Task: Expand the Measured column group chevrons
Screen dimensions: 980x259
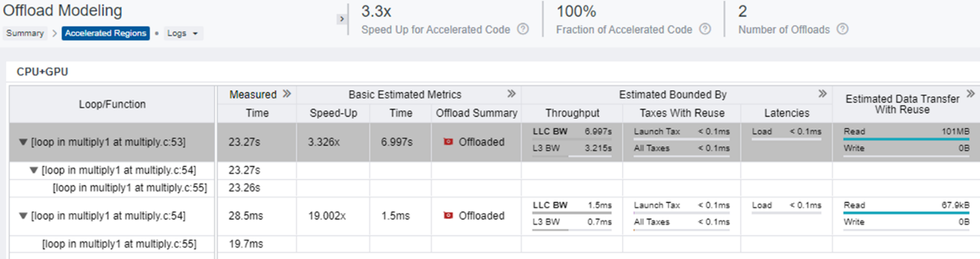Action: (286, 94)
